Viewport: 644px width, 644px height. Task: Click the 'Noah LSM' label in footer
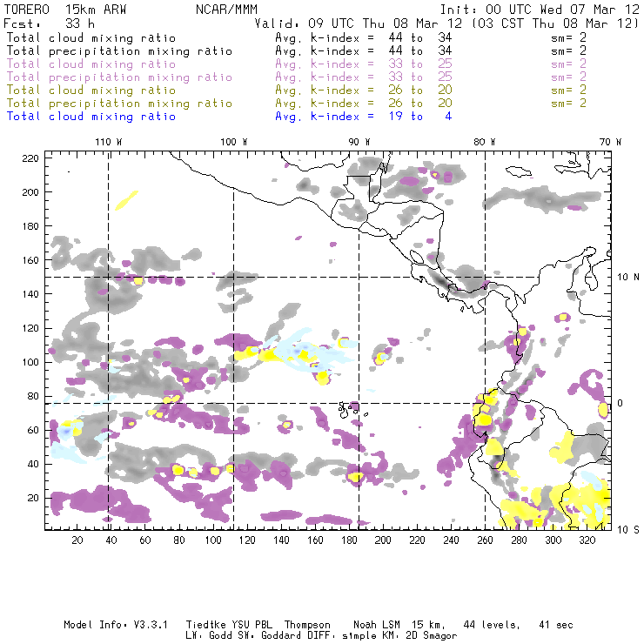point(377,625)
